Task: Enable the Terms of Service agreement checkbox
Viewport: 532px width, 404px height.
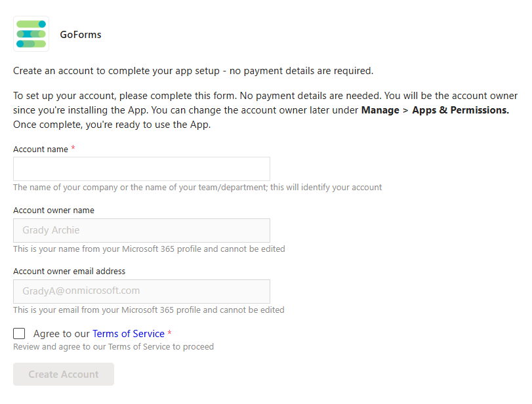Action: (x=19, y=334)
